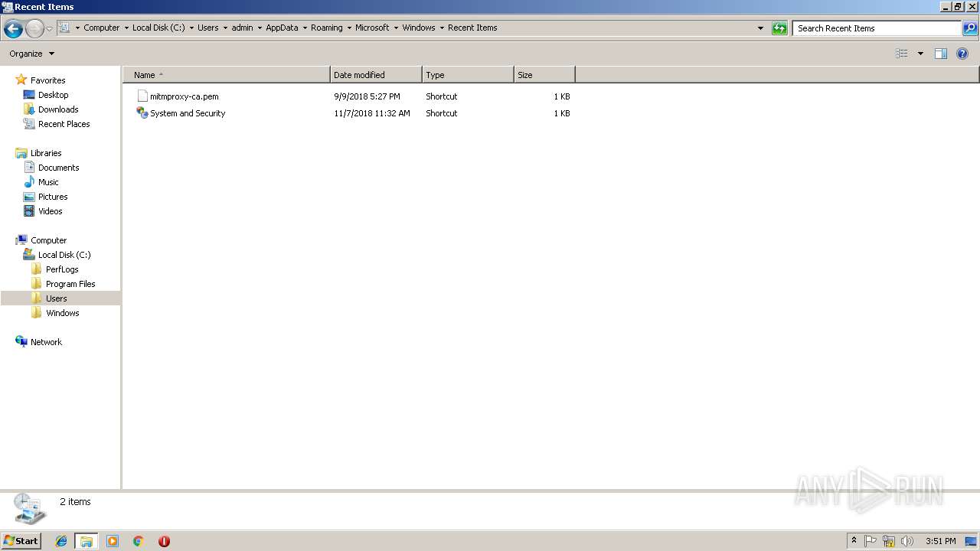Click the 9/9/2018 5:27 PM date cell

pos(367,96)
